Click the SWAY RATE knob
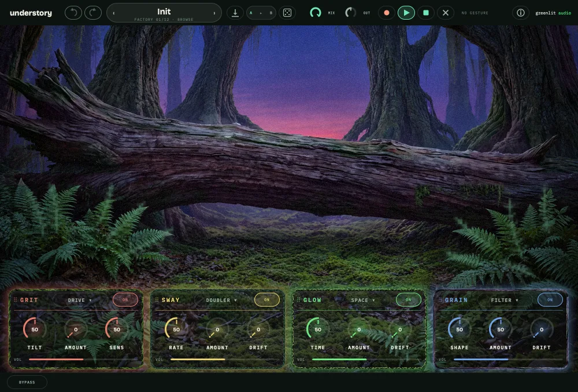578x392 pixels. [x=176, y=328]
